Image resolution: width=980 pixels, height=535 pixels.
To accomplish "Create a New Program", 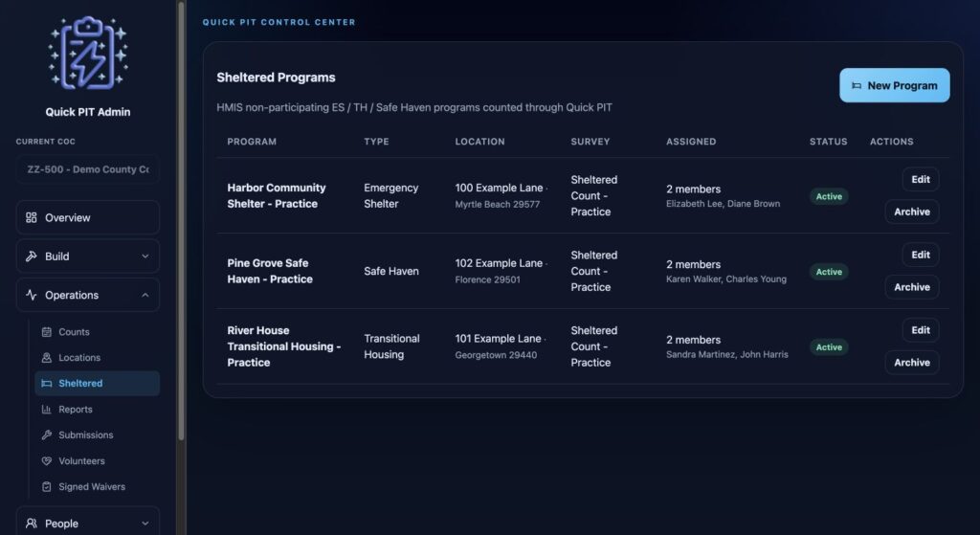I will 895,85.
